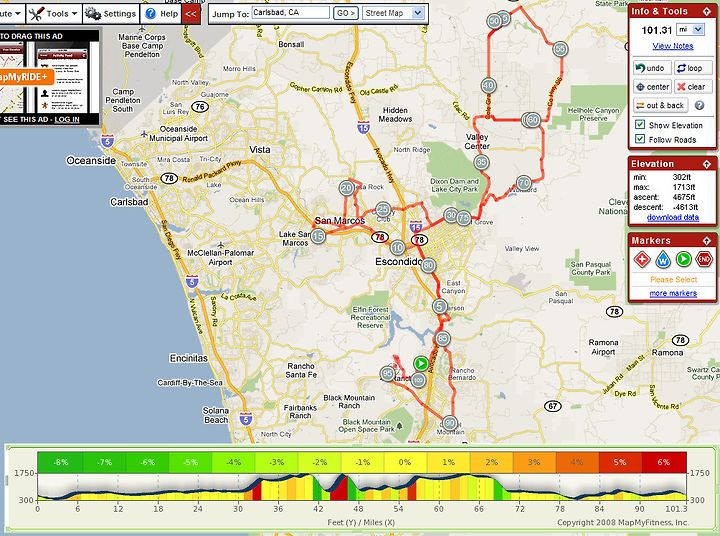Select the red first-aid marker

[x=642, y=260]
